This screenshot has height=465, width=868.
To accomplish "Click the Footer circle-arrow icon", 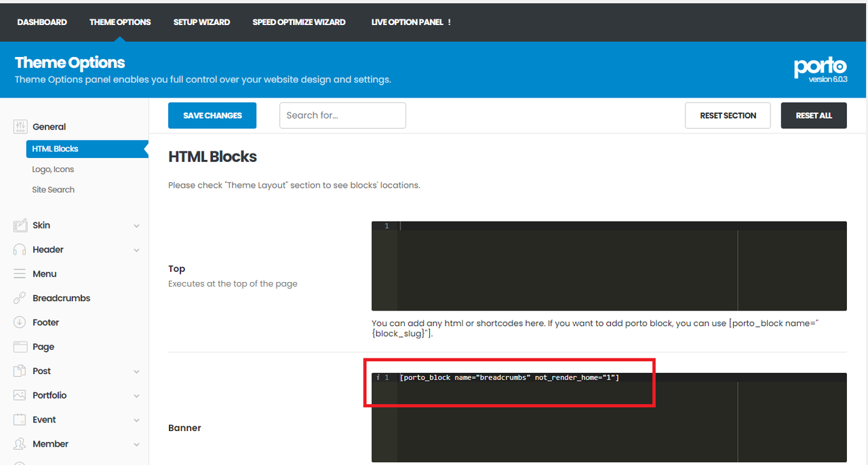I will click(x=20, y=323).
